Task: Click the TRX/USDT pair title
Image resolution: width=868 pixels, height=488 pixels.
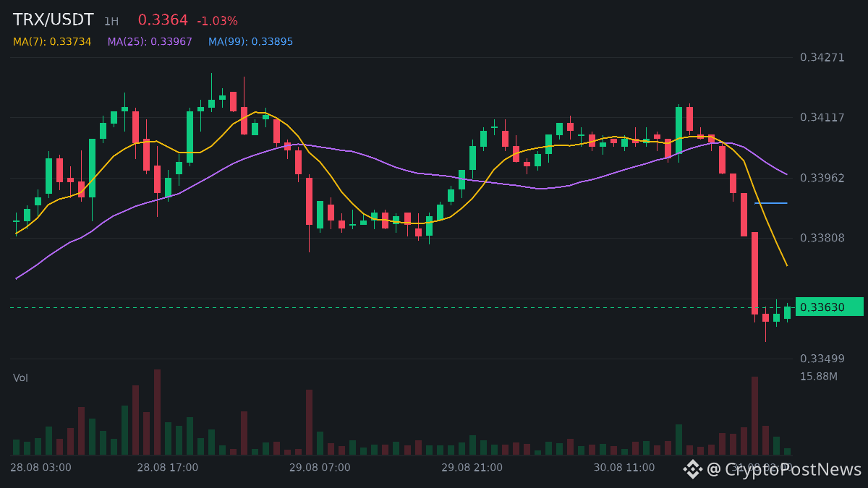Action: click(54, 20)
